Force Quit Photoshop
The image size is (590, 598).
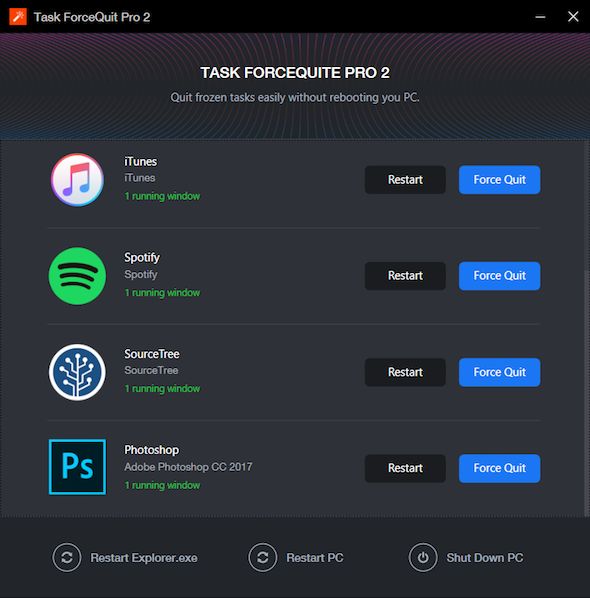click(500, 468)
